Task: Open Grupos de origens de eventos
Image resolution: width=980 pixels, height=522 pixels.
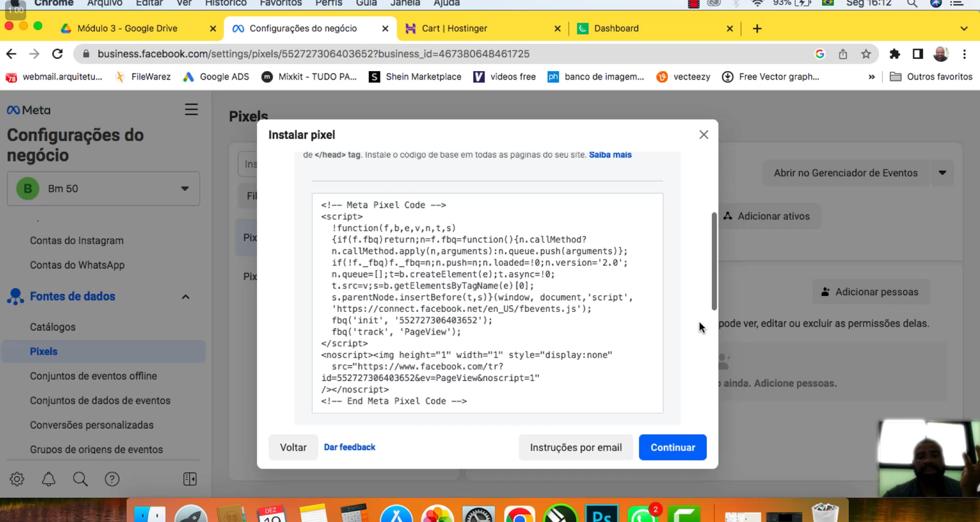Action: (96, 450)
